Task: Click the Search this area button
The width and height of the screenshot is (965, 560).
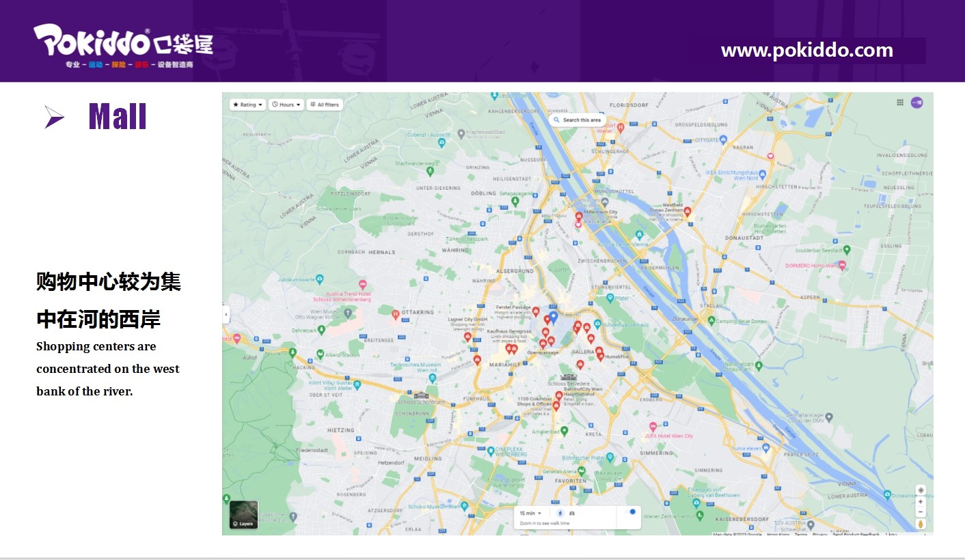Action: pos(577,120)
